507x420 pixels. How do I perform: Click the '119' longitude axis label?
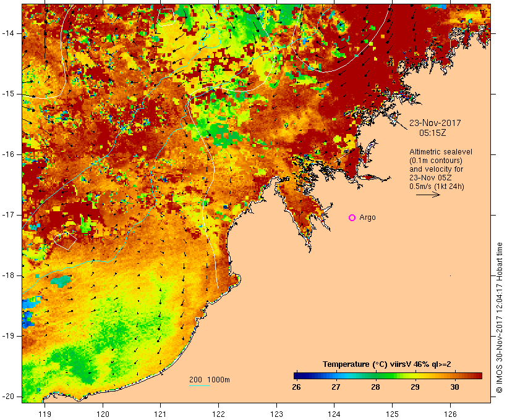pyautogui.click(x=45, y=414)
